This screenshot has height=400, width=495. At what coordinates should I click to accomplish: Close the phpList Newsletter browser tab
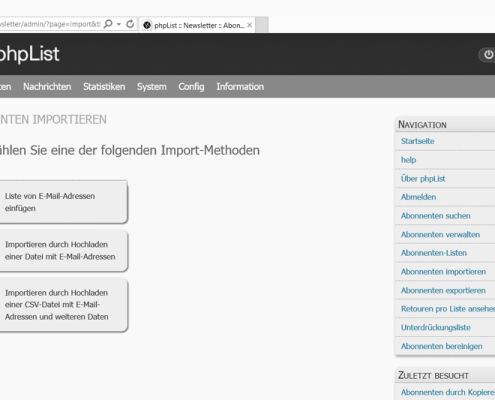(249, 25)
